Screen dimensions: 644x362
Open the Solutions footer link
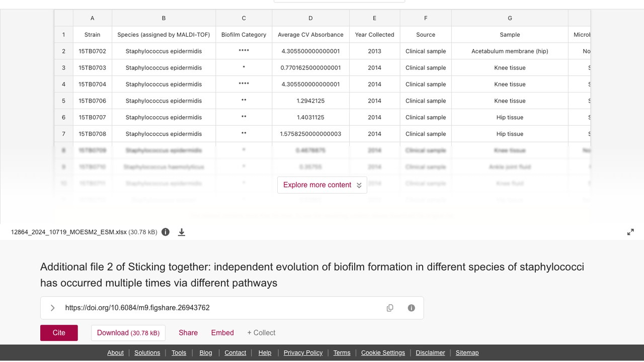[147, 352]
